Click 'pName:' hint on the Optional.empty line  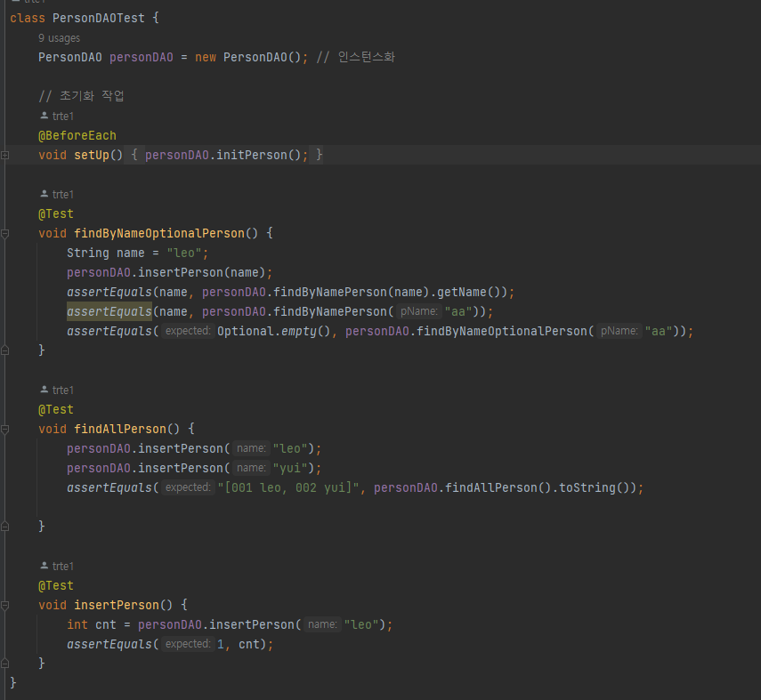click(619, 332)
